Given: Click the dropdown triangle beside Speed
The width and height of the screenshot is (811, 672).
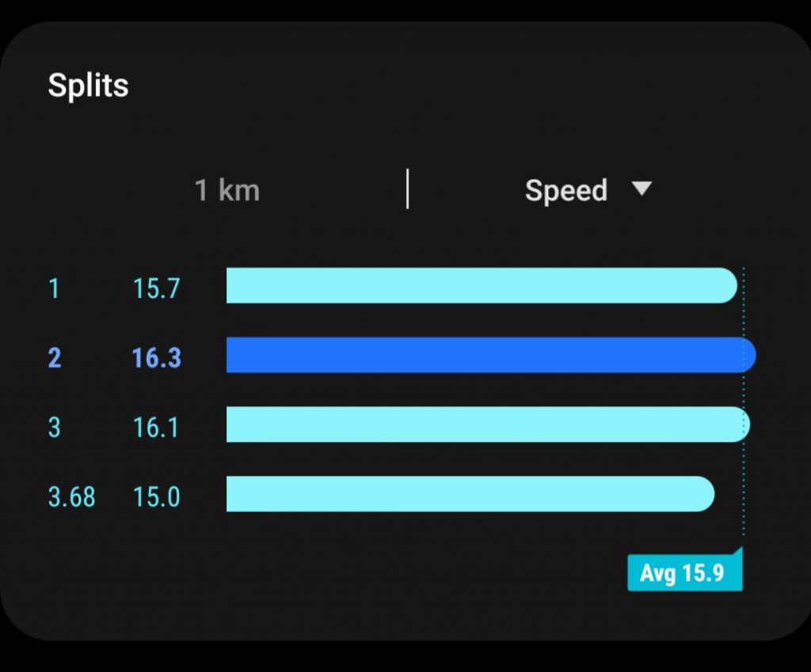Looking at the screenshot, I should click(x=642, y=188).
